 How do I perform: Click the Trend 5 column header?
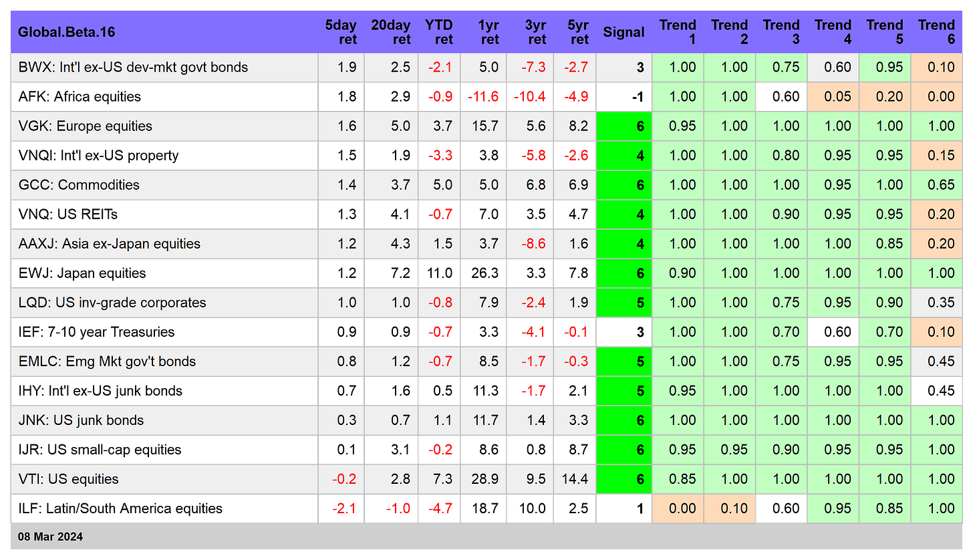pyautogui.click(x=885, y=32)
